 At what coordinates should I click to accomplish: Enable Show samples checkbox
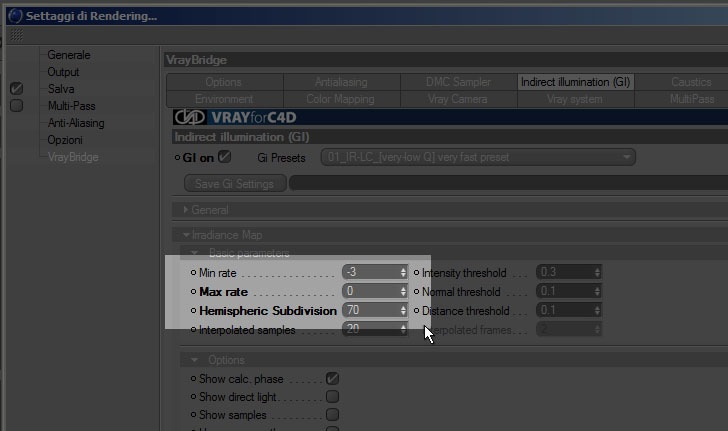coord(332,414)
